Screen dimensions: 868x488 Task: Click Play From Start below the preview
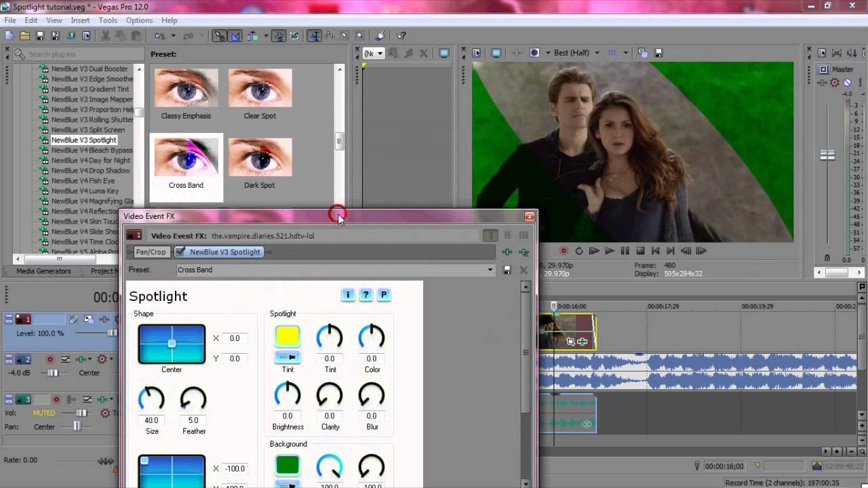[594, 251]
